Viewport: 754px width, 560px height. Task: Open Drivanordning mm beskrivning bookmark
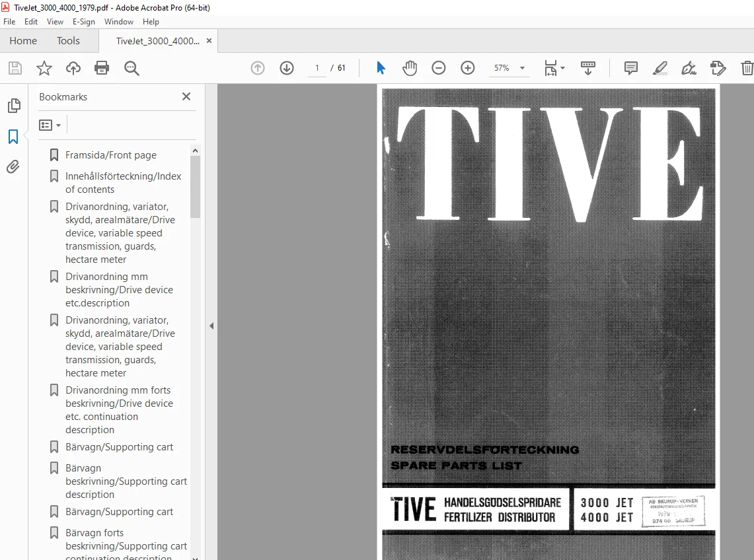point(119,290)
